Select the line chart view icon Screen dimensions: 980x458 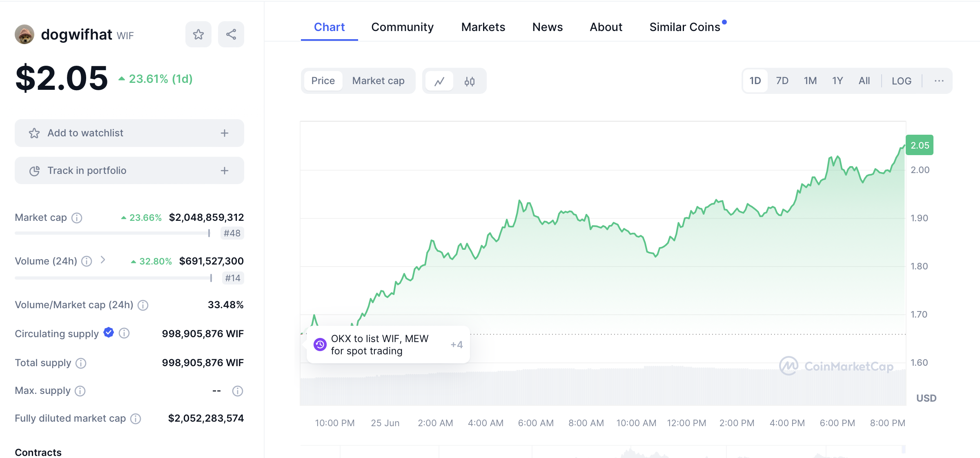tap(439, 81)
